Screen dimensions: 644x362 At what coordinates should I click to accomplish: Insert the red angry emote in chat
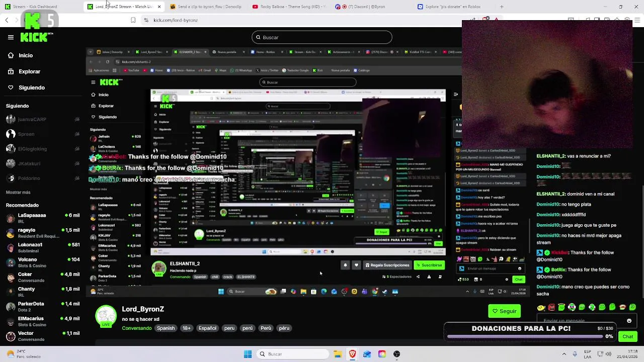click(x=551, y=307)
